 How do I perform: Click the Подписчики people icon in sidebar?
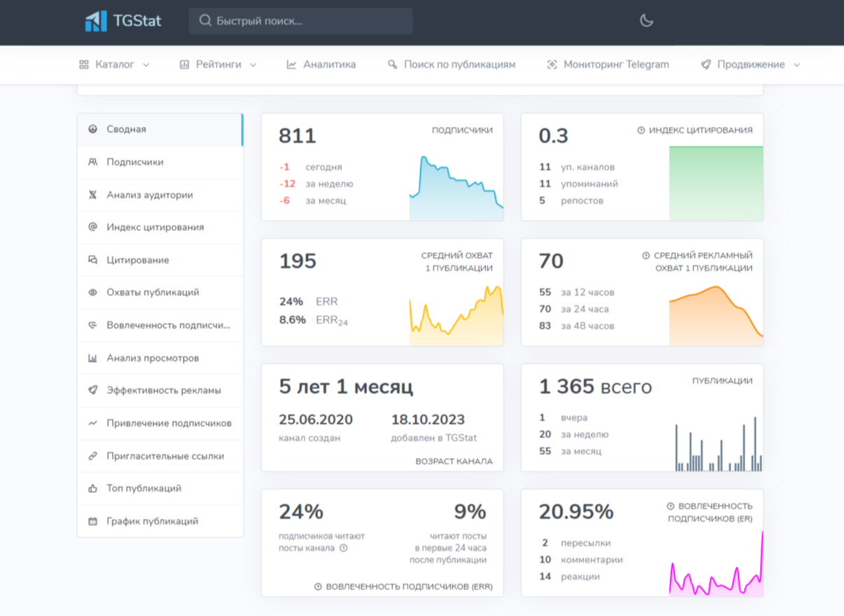coord(92,162)
